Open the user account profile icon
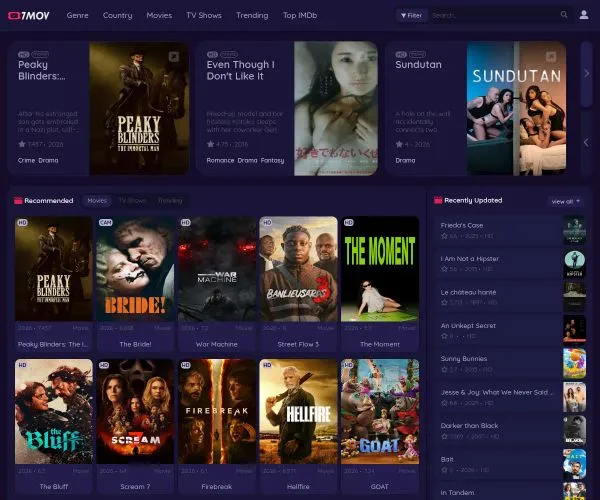Viewport: 600px width, 500px height. 584,15
